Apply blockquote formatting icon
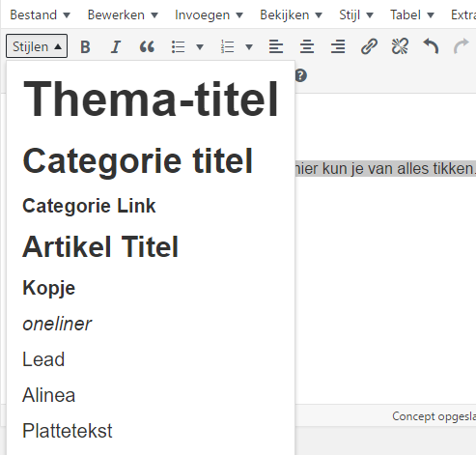This screenshot has height=455, width=476. click(x=147, y=47)
